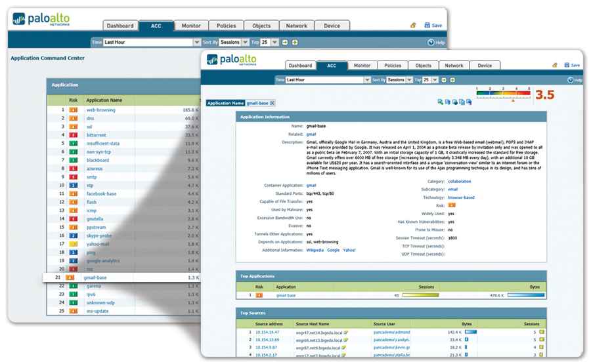The height and width of the screenshot is (364, 591).
Task: Open the Top 25 dropdown in the back window
Action: pos(274,42)
